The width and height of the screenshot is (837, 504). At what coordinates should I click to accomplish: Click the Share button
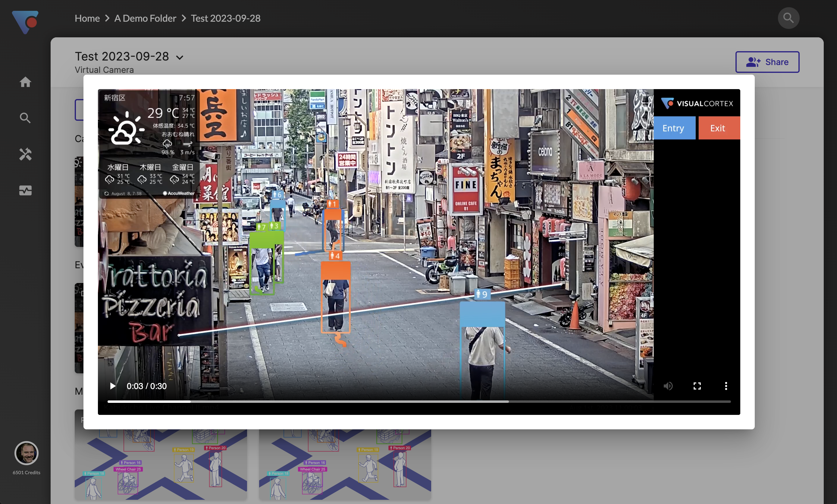tap(767, 62)
